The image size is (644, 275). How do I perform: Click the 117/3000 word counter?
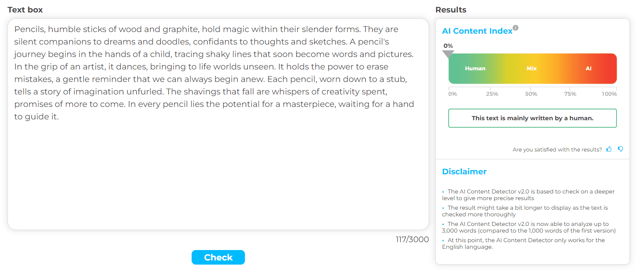coord(412,240)
